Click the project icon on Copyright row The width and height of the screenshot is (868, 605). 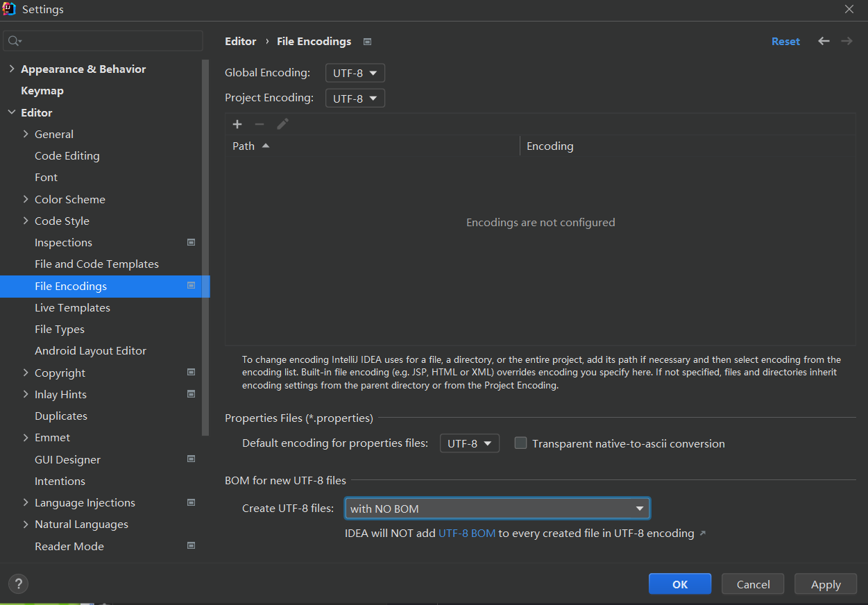pos(192,372)
